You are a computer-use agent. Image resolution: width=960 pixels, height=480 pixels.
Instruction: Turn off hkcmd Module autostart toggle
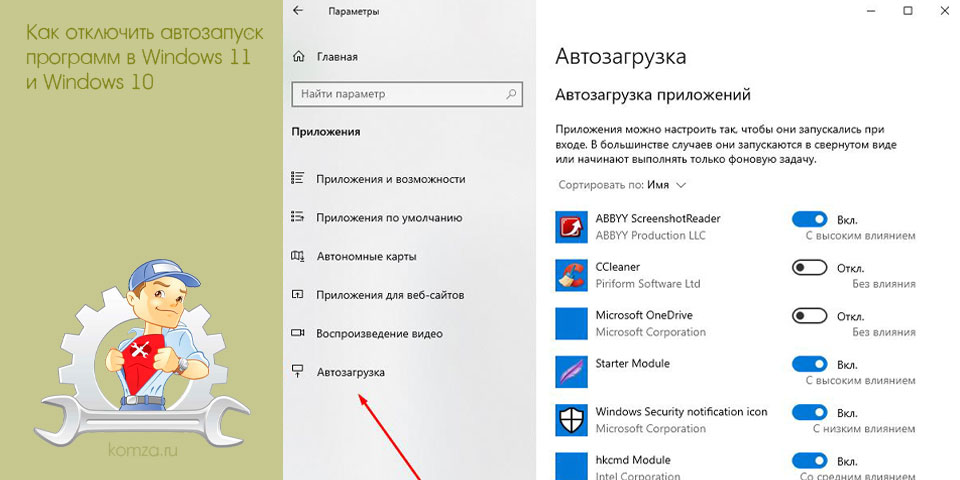(x=809, y=460)
